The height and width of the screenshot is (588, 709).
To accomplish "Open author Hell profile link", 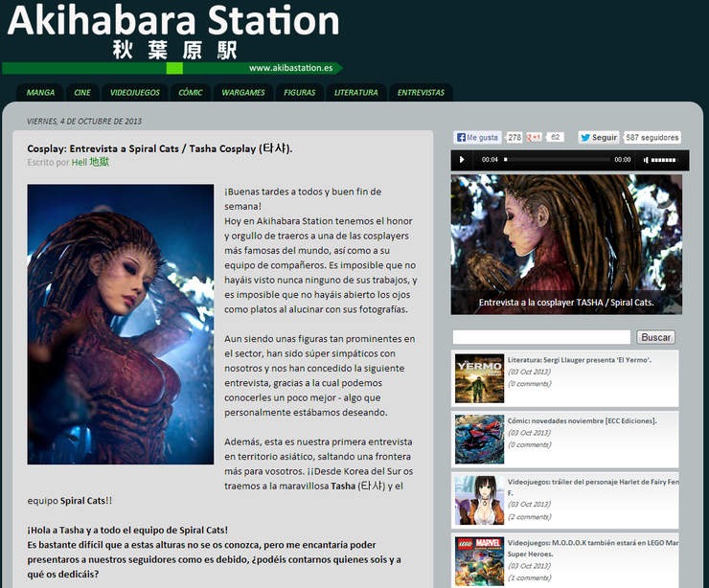I will coord(90,162).
